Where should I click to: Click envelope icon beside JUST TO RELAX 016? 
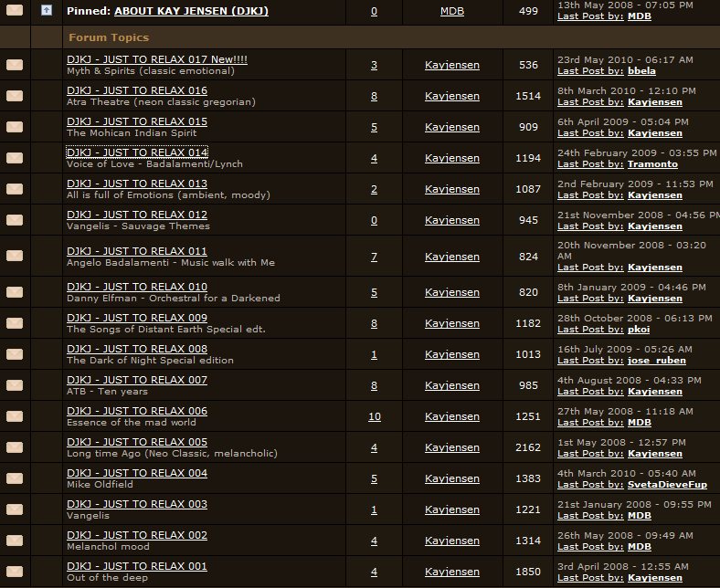pos(15,96)
